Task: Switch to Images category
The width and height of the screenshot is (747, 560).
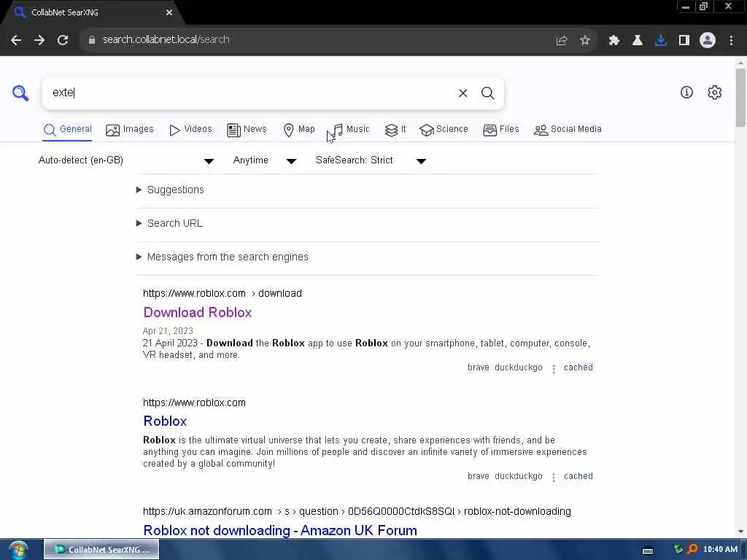Action: [130, 130]
